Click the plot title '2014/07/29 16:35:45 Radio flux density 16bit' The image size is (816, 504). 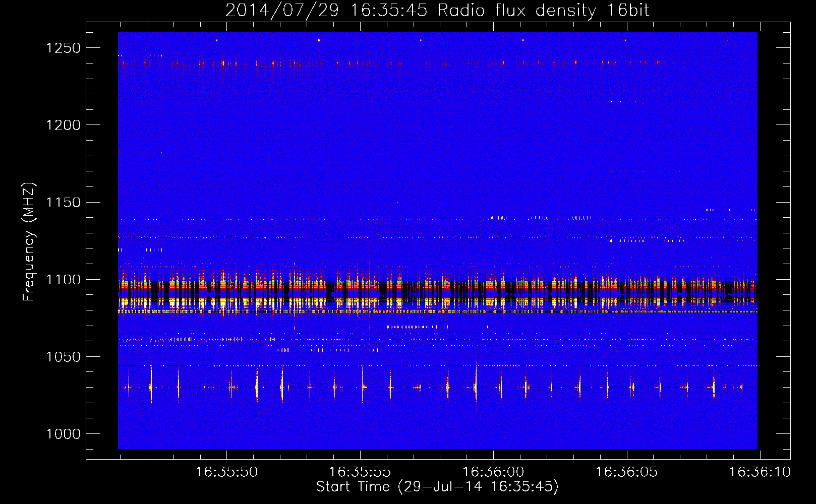coord(437,11)
